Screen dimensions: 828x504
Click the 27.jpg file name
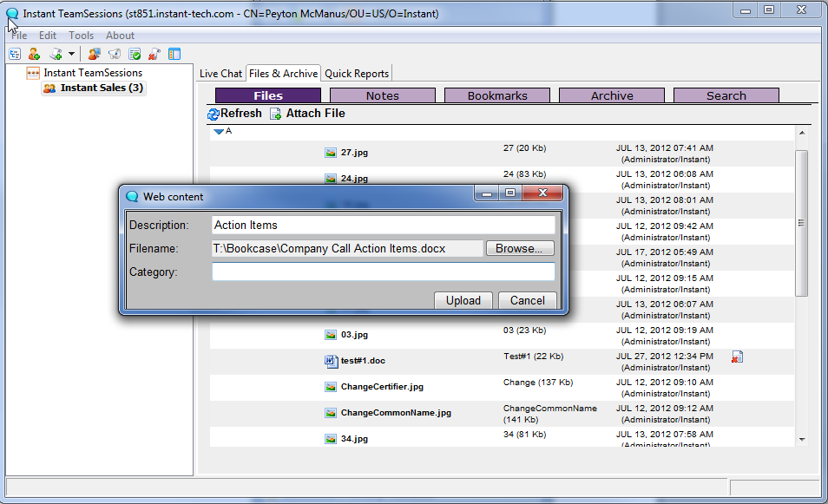(x=354, y=153)
